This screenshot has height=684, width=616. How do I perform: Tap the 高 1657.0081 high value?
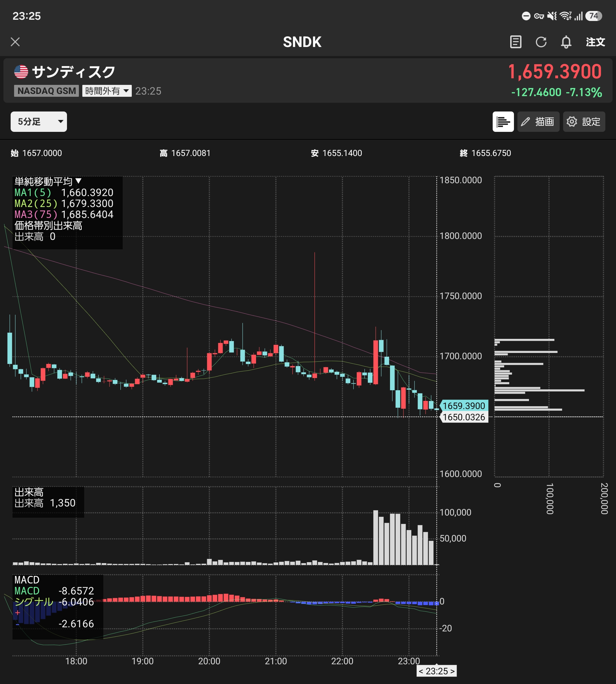pos(185,153)
